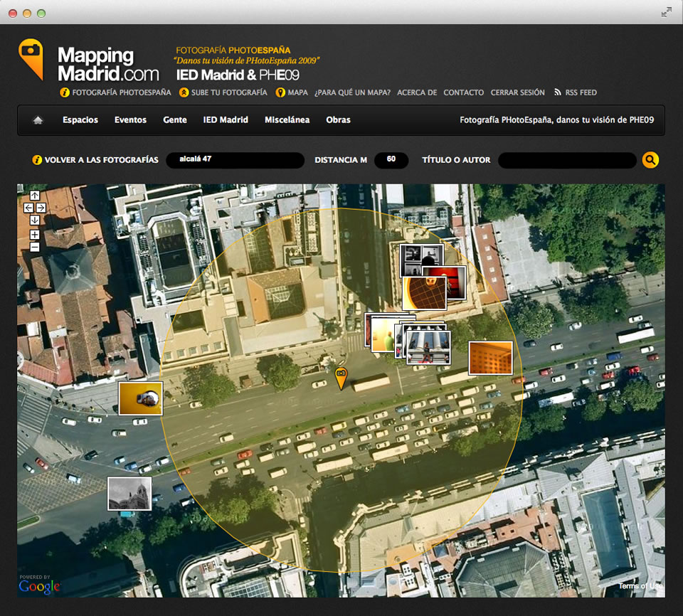Viewport: 683px width, 616px height.
Task: Click the Distancia M field showing 60
Action: pos(391,160)
